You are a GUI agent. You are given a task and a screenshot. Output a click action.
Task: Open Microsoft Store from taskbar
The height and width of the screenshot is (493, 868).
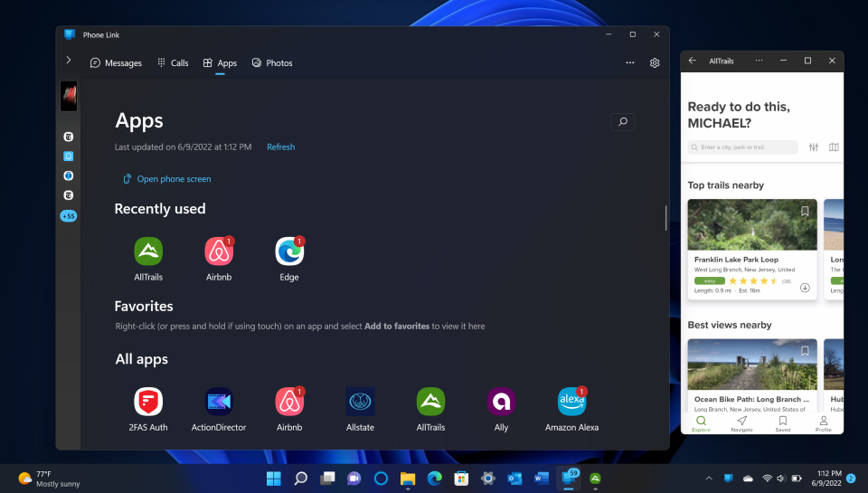(x=461, y=478)
